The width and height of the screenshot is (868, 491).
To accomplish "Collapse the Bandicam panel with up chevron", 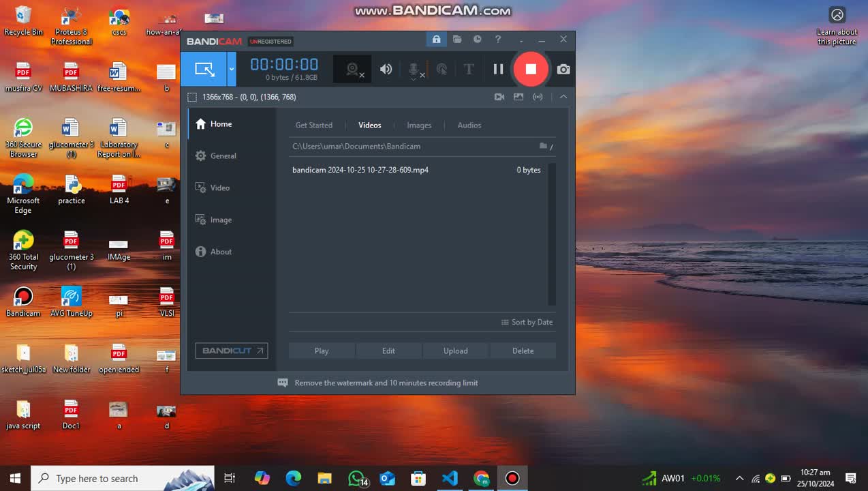I will click(563, 97).
